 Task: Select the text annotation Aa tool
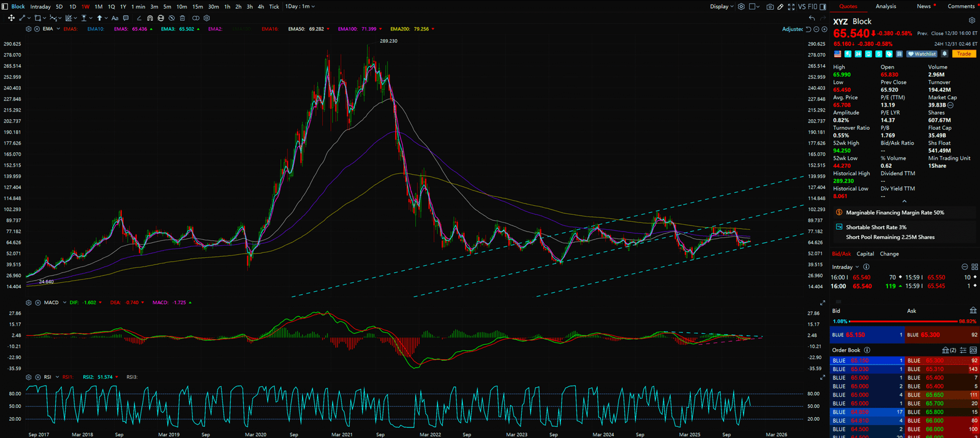115,18
